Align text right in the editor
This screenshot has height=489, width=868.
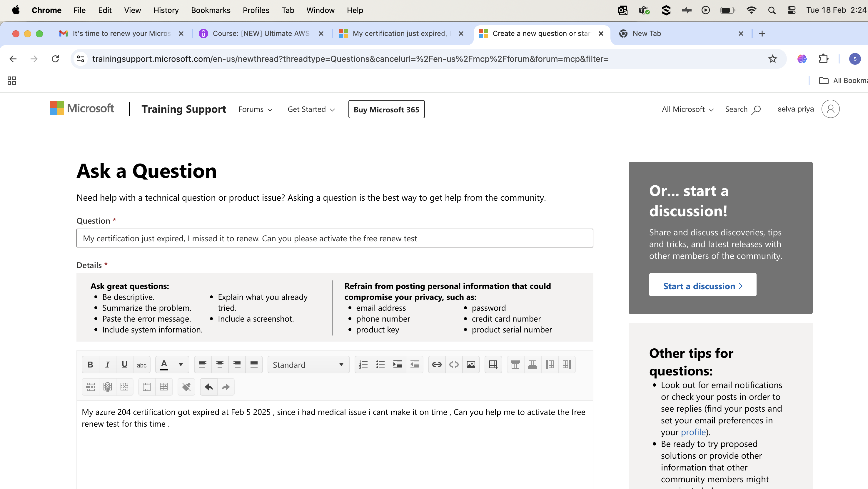tap(237, 365)
